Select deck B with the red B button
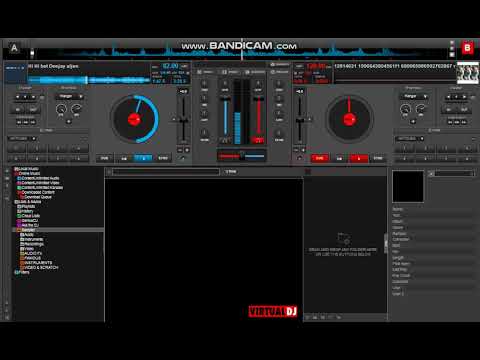The height and width of the screenshot is (360, 480). click(x=467, y=48)
